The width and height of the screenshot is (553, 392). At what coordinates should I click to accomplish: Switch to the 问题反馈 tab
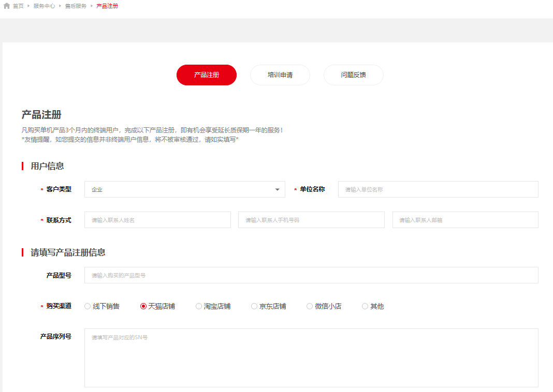353,75
